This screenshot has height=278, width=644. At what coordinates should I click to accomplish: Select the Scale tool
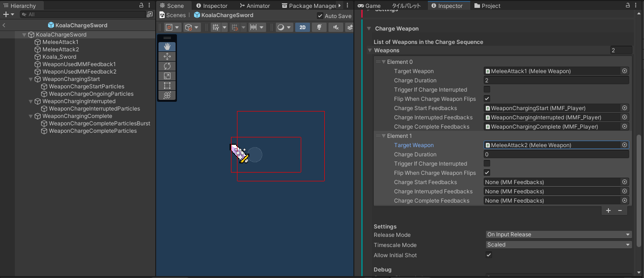pyautogui.click(x=167, y=76)
